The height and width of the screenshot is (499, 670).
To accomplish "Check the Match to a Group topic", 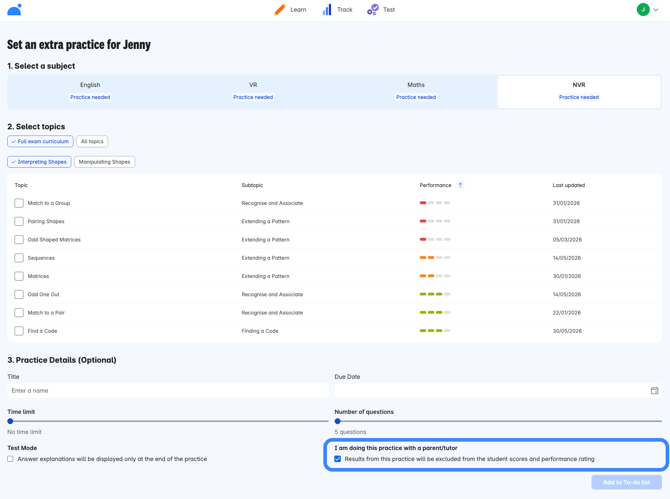I will pyautogui.click(x=19, y=203).
